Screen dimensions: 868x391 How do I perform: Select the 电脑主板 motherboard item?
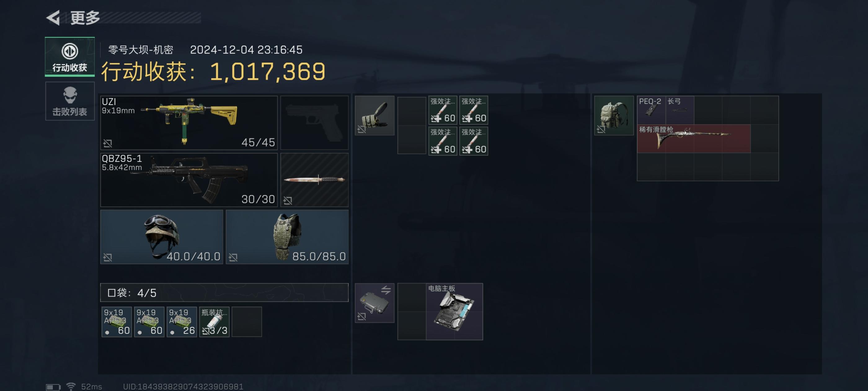(454, 311)
